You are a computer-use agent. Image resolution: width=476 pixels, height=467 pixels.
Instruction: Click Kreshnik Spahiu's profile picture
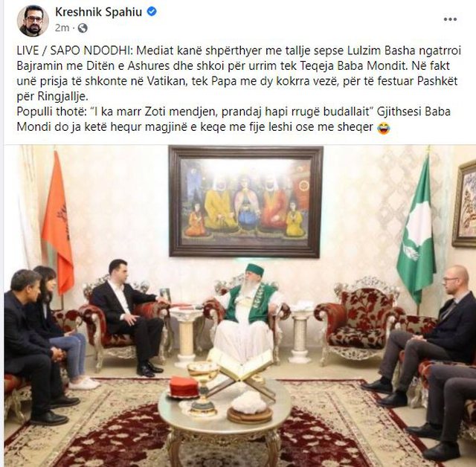33,21
